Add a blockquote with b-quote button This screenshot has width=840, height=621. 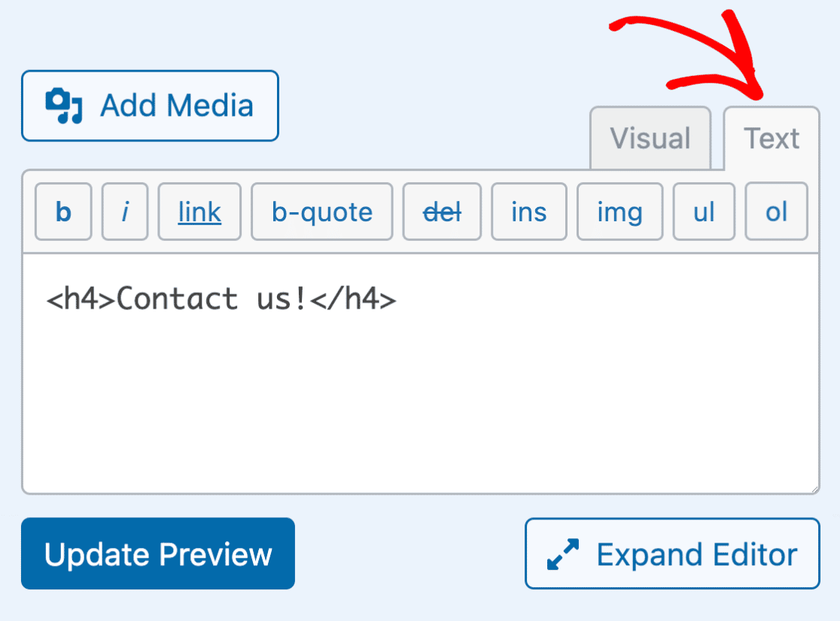tap(321, 212)
